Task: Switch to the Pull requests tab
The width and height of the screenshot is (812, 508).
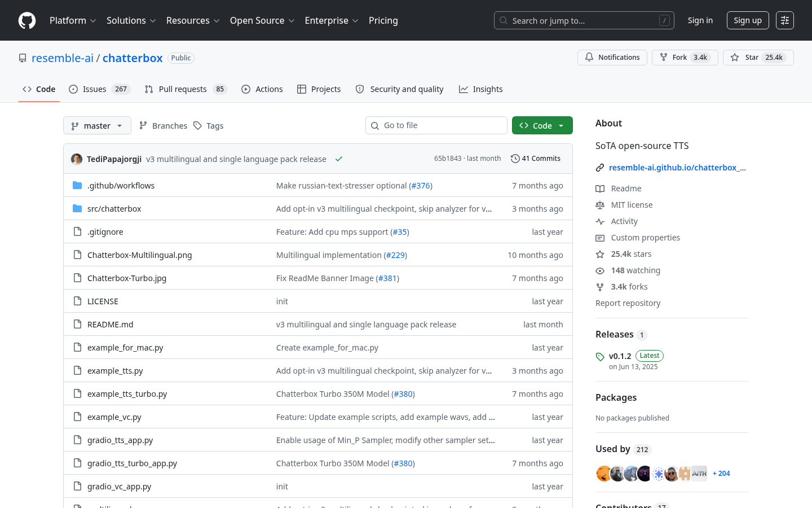Action: pyautogui.click(x=186, y=89)
